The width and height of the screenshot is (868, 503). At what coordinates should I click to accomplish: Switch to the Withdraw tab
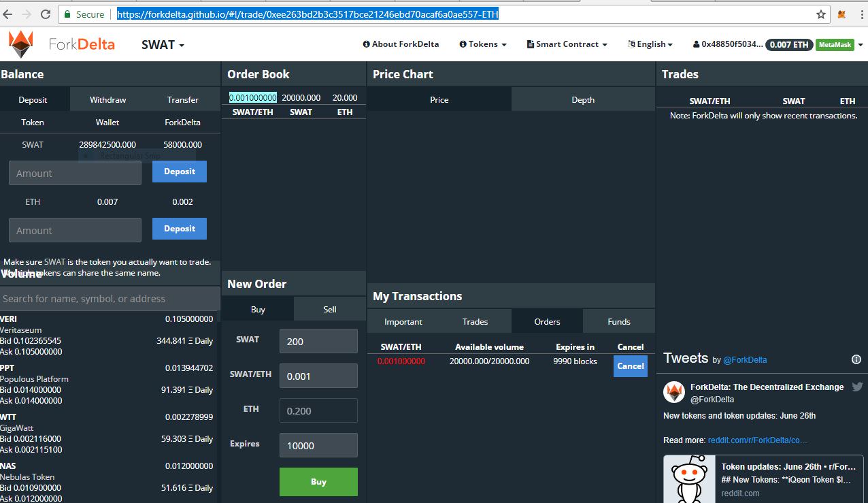[x=108, y=99]
